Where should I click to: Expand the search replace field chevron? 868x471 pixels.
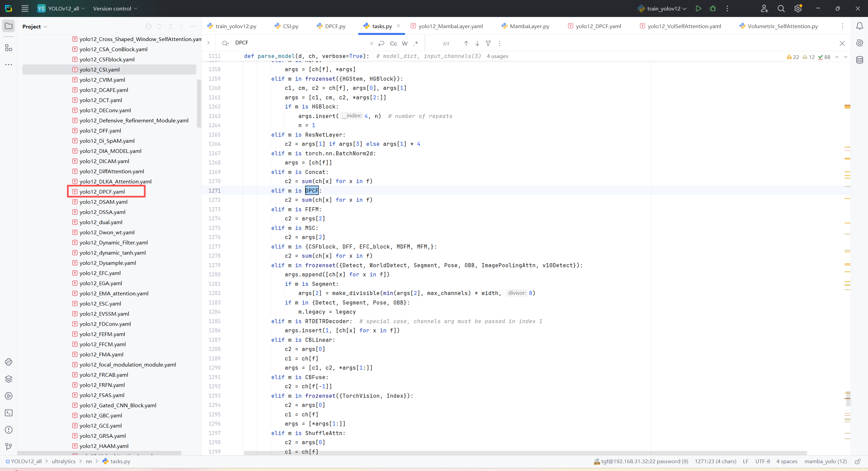coord(208,43)
